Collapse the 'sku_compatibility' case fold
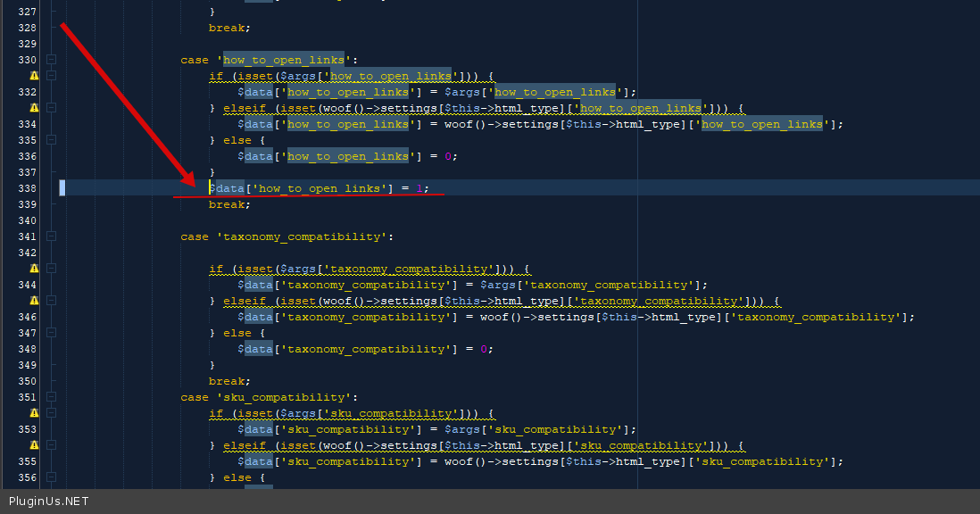The width and height of the screenshot is (980, 514). tap(52, 397)
